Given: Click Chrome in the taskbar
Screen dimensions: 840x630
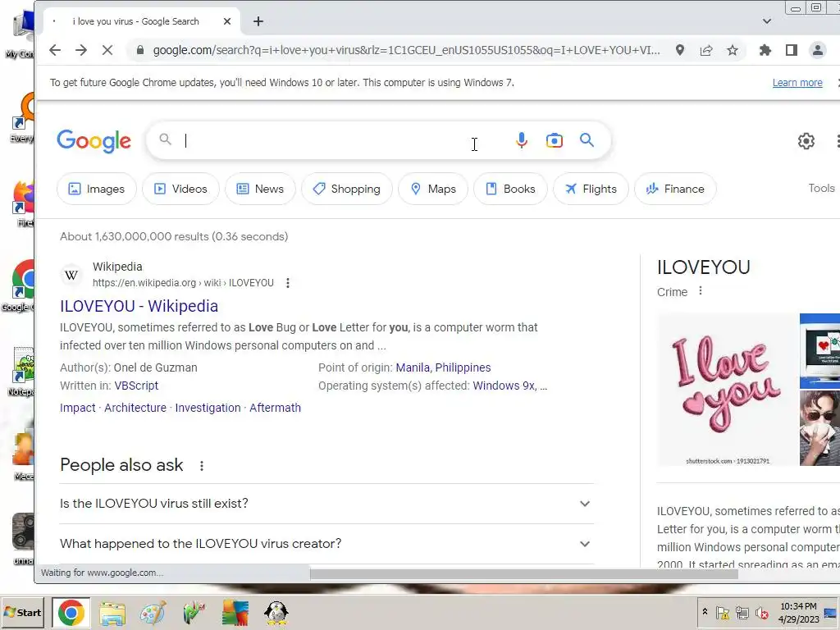Looking at the screenshot, I should pyautogui.click(x=71, y=613).
